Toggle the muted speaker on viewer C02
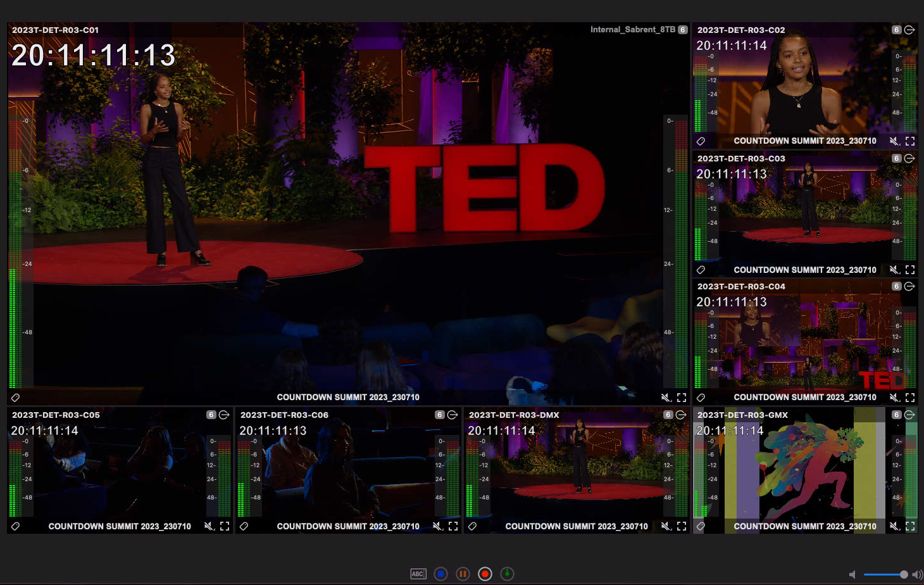This screenshot has width=924, height=585. (894, 141)
